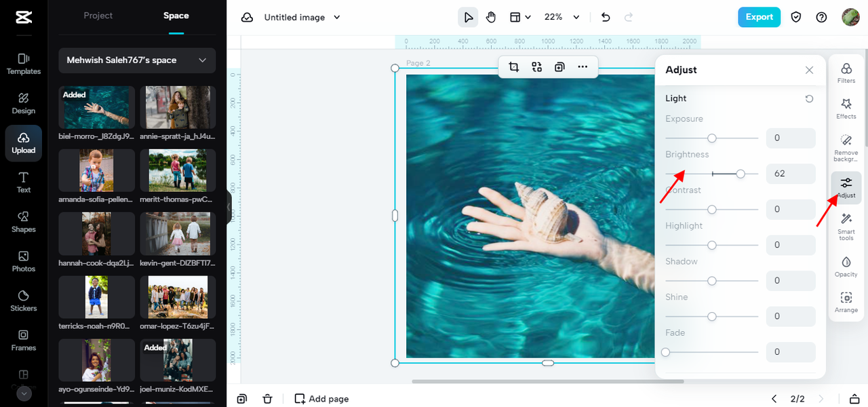
Task: Undo the last action
Action: tap(606, 17)
